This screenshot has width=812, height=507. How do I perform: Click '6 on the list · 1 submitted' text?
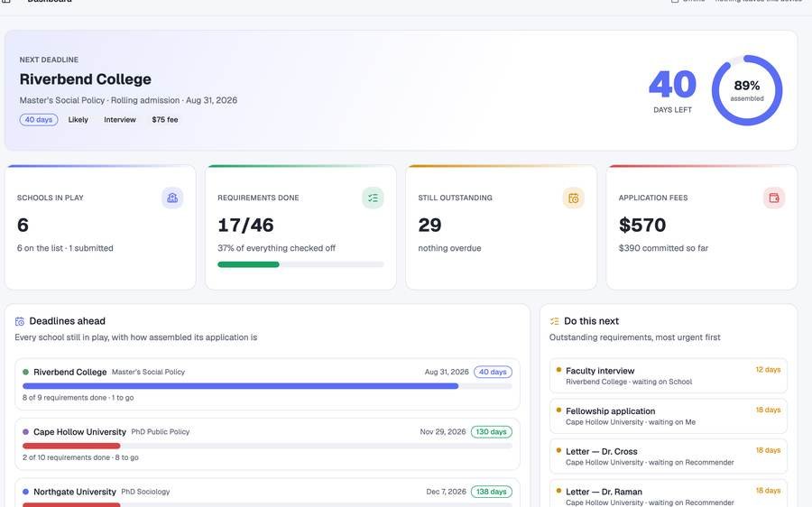click(65, 248)
